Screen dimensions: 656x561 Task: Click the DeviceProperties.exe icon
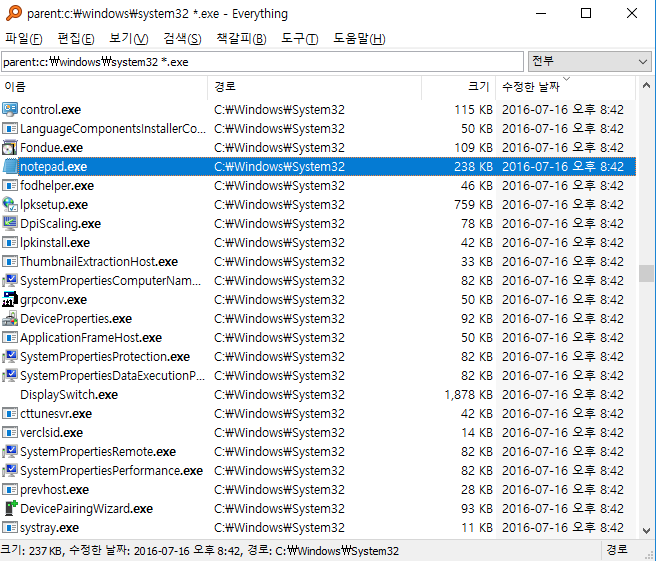[10, 318]
